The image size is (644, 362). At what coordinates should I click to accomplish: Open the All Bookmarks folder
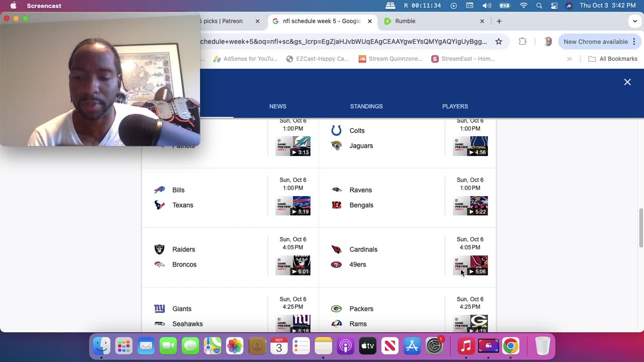point(613,59)
